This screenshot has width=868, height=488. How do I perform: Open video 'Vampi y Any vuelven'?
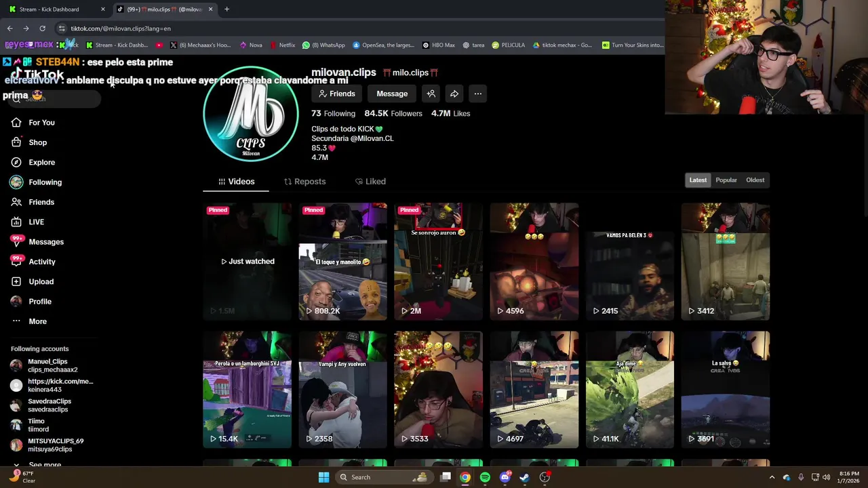point(343,390)
